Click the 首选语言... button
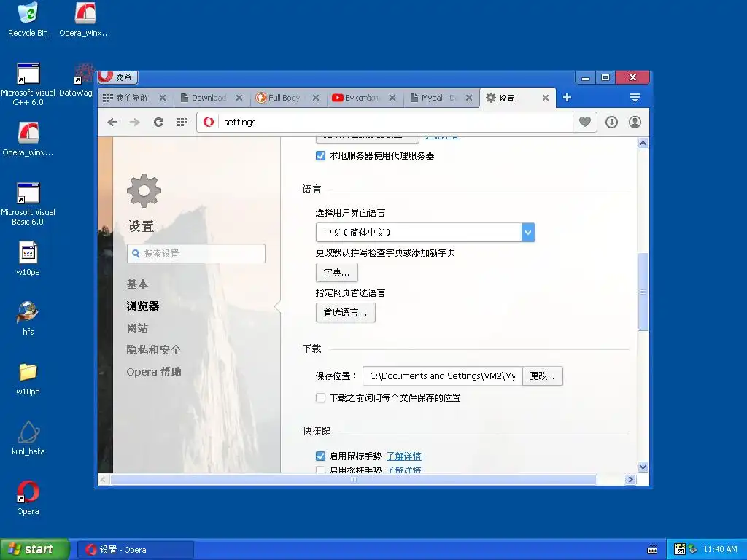Viewport: 747px width, 560px height. point(345,313)
